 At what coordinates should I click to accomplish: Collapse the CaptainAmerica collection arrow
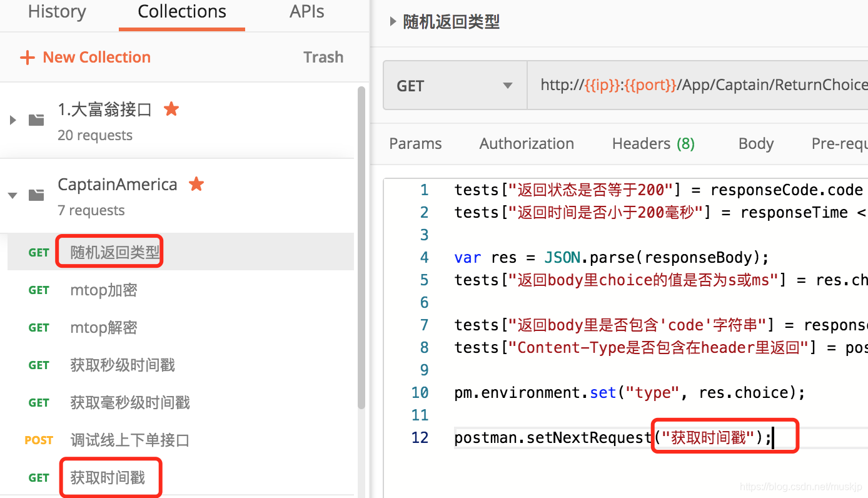point(13,195)
